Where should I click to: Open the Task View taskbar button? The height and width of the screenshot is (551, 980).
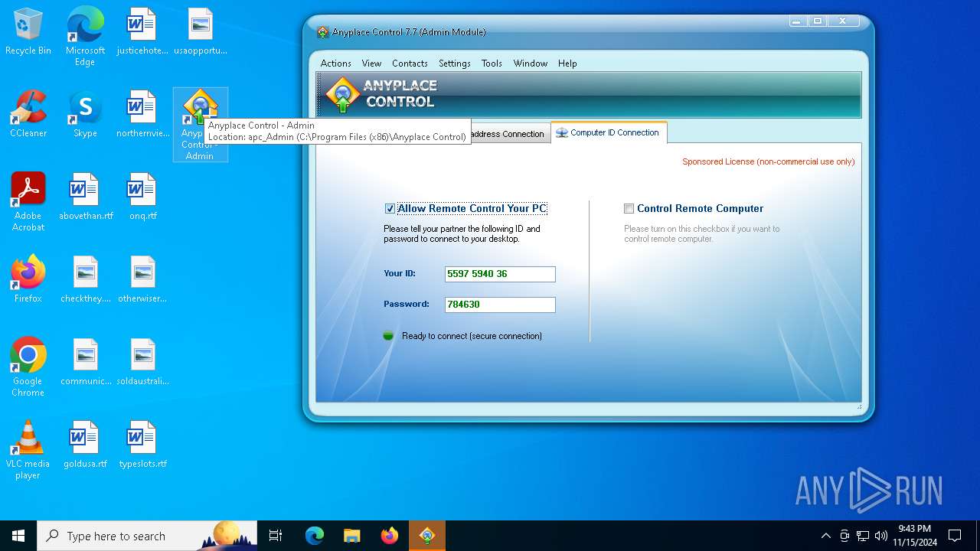(x=276, y=536)
